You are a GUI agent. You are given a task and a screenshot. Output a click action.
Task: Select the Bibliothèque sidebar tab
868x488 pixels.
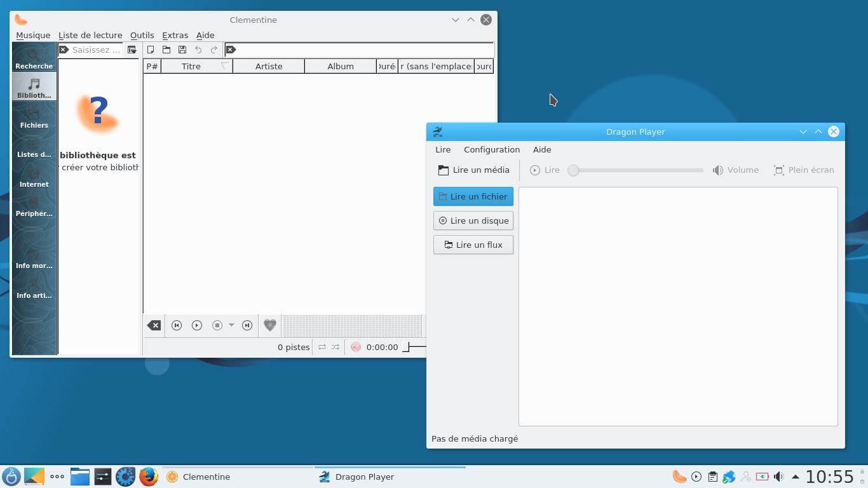[x=34, y=86]
